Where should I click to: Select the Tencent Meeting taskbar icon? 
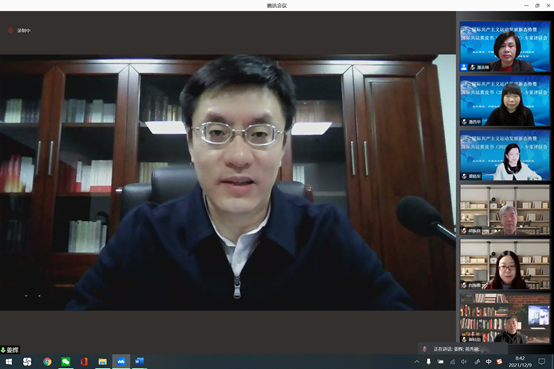[x=121, y=362]
